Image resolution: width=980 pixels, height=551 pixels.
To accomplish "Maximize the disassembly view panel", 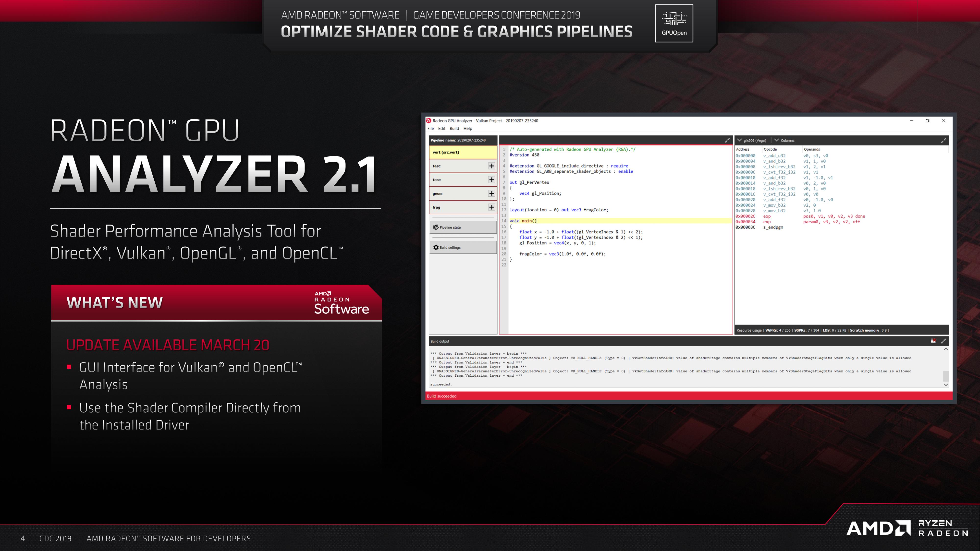I will point(943,140).
